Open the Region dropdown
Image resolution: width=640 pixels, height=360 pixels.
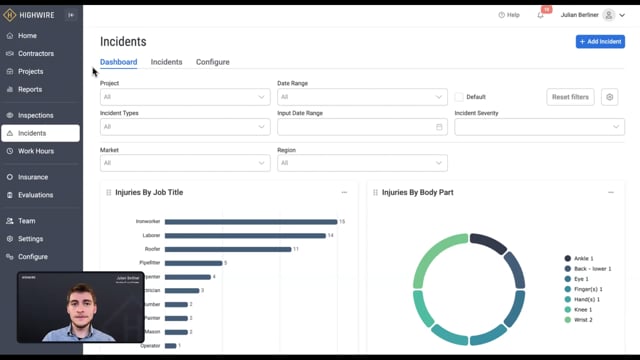[362, 163]
